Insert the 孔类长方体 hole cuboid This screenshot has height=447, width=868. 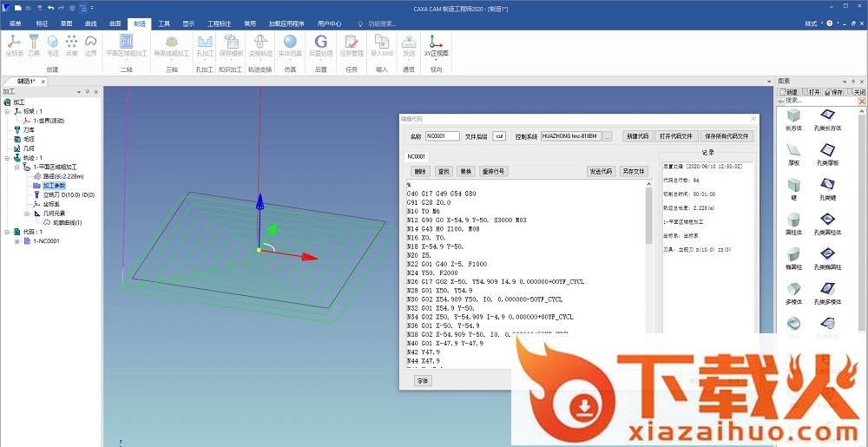(827, 119)
